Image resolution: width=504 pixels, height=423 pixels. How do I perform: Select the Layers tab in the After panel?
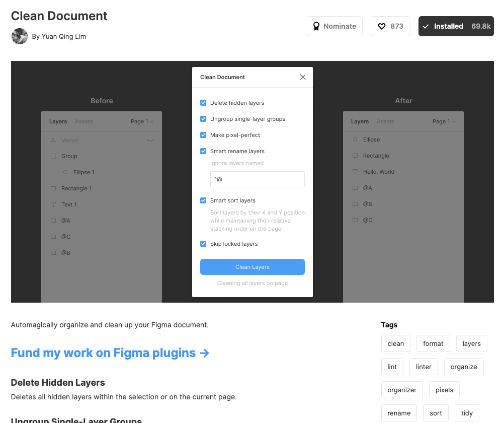click(360, 121)
